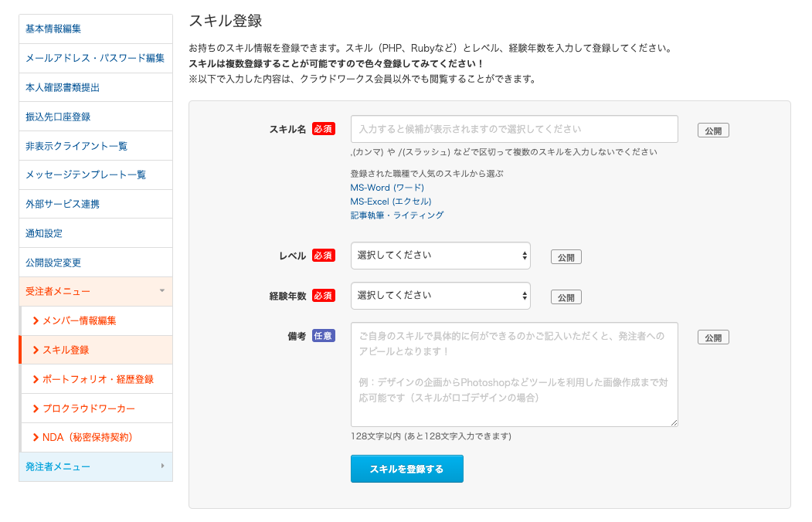Click the chevron icon beside プロクラウドワーカー
This screenshot has width=812, height=522.
coord(36,408)
